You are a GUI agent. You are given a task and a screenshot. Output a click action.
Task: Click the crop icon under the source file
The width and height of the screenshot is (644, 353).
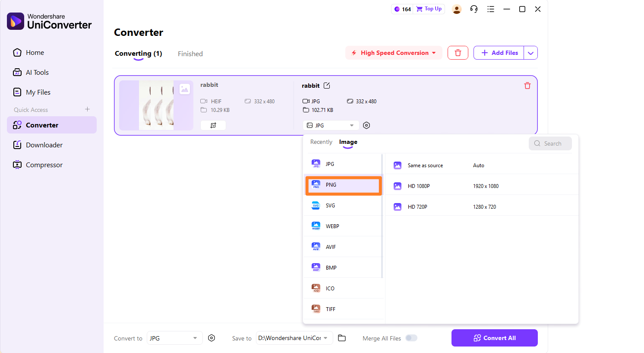tap(213, 125)
